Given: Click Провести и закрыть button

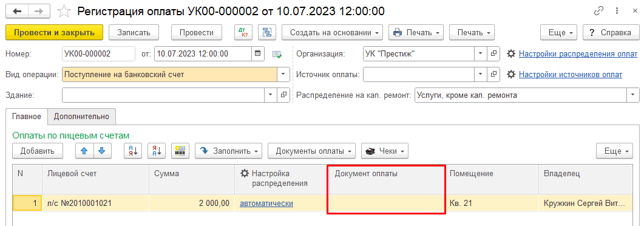Looking at the screenshot, I should [54, 32].
